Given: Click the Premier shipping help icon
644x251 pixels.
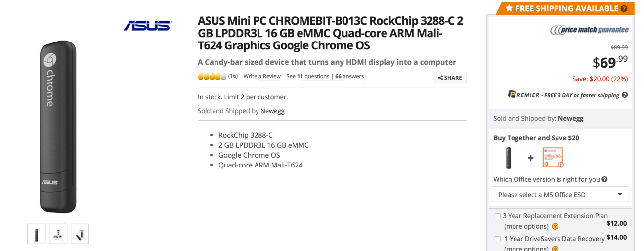Looking at the screenshot, I should click(x=625, y=95).
